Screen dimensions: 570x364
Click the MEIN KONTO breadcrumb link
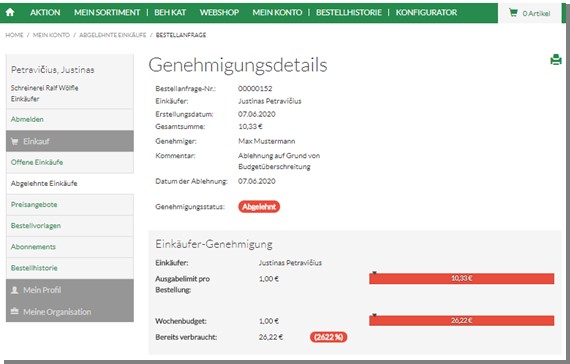click(51, 35)
